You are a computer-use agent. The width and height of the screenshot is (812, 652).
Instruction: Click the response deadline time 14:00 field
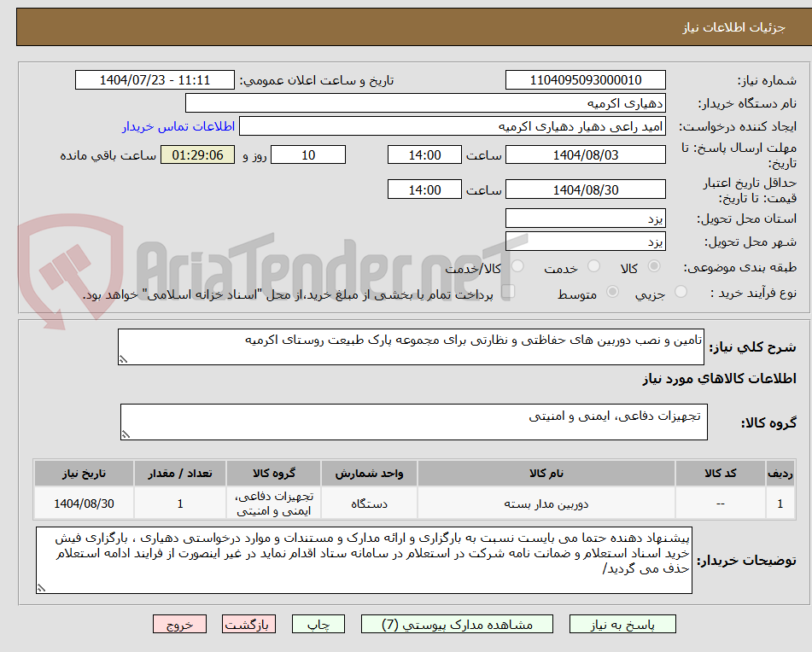424,154
